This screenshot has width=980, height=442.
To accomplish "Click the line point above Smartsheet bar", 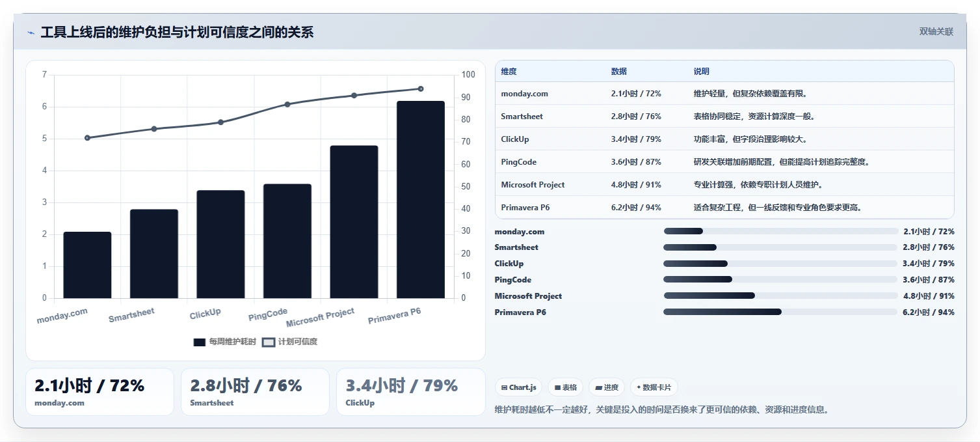I will click(154, 129).
